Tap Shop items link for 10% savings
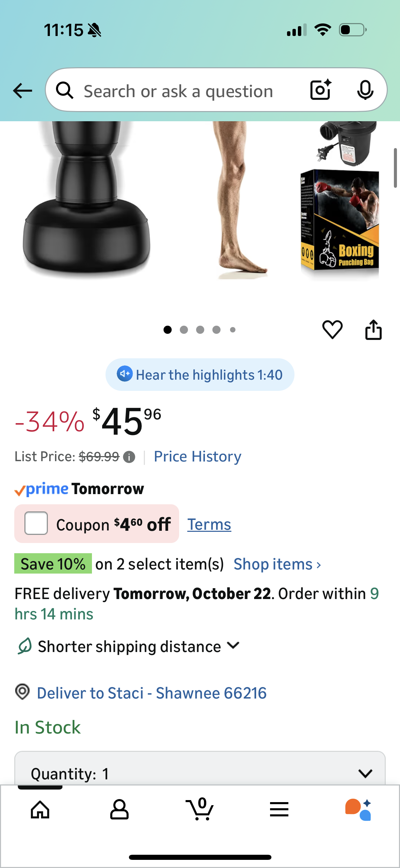This screenshot has height=868, width=400. [x=277, y=564]
